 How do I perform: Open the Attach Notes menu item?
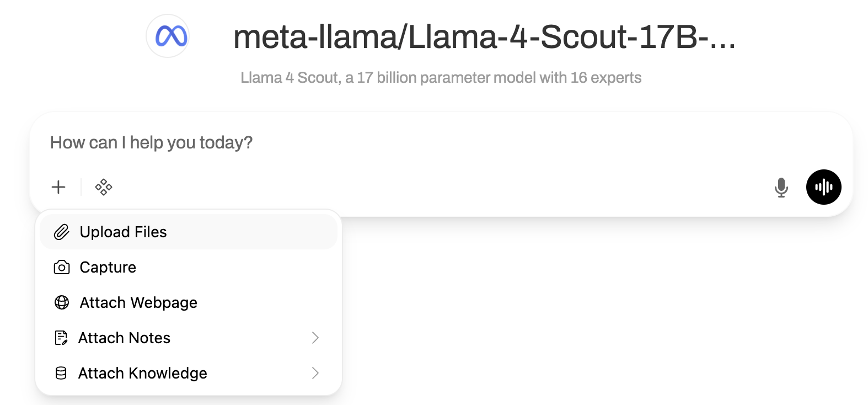pyautogui.click(x=125, y=338)
